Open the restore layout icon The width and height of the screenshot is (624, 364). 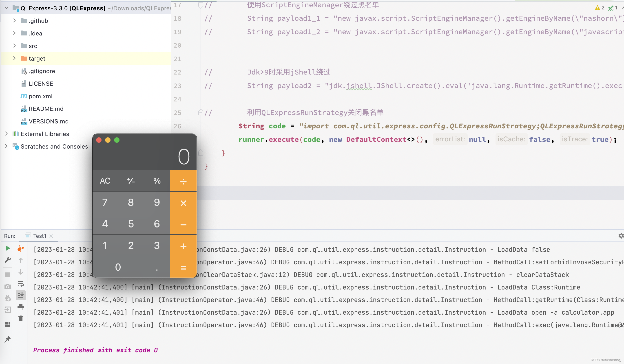(8, 325)
